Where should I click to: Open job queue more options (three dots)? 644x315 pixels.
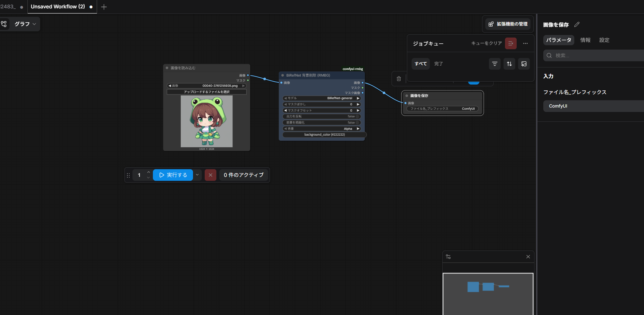[x=525, y=43]
